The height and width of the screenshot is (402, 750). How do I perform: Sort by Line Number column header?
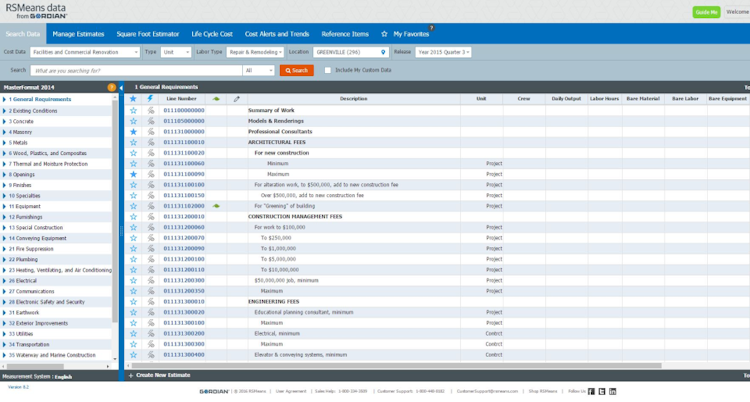[x=181, y=99]
